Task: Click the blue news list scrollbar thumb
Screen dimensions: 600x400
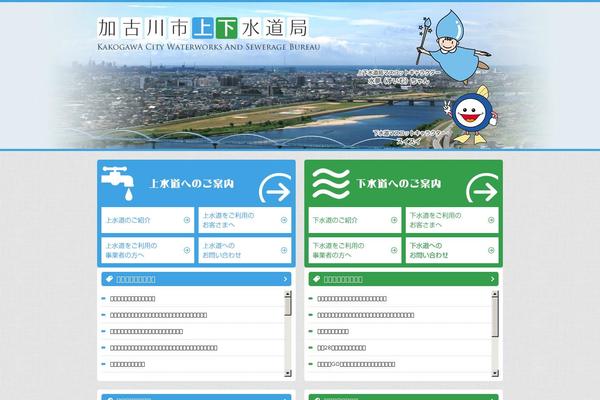Action: click(288, 307)
